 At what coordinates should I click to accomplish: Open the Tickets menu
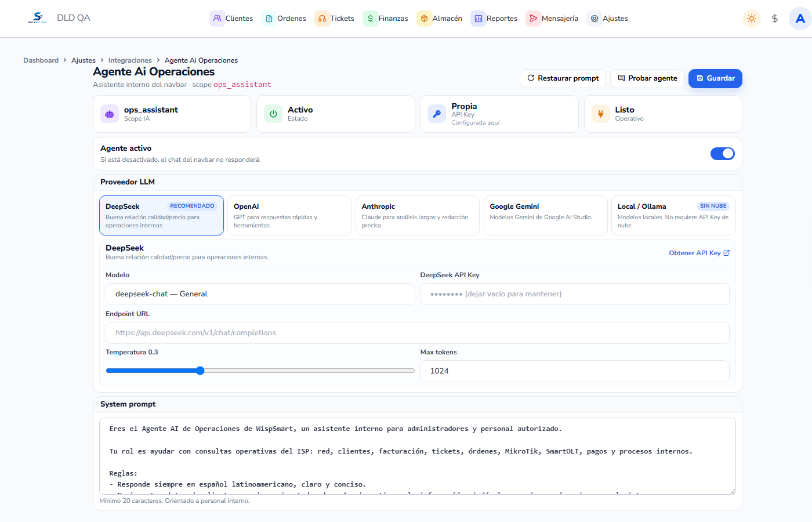335,19
